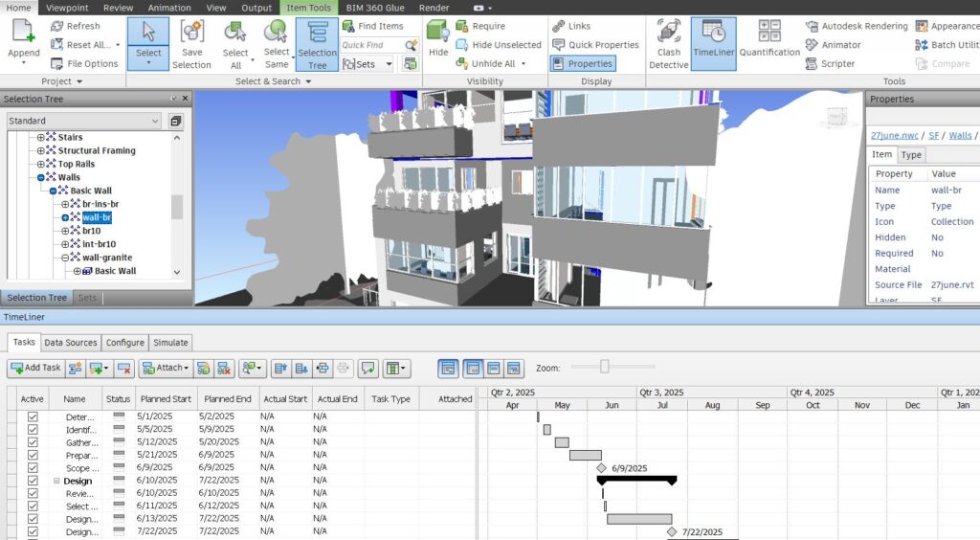980x540 pixels.
Task: Switch to the Simulate tab
Action: point(170,342)
